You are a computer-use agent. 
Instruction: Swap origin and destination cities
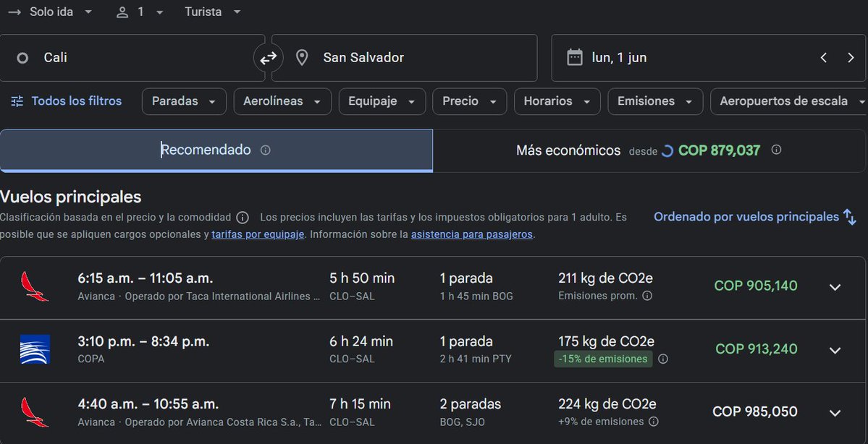269,58
